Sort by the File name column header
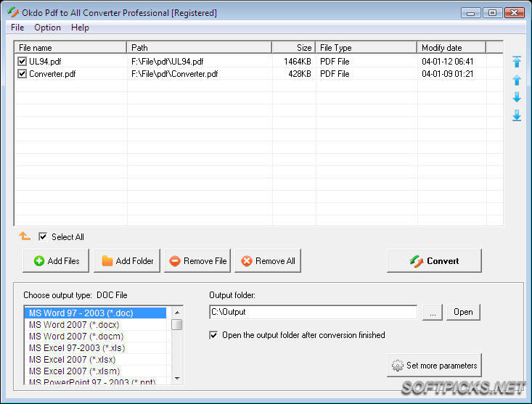Screen dimensions: 532x404 point(70,47)
